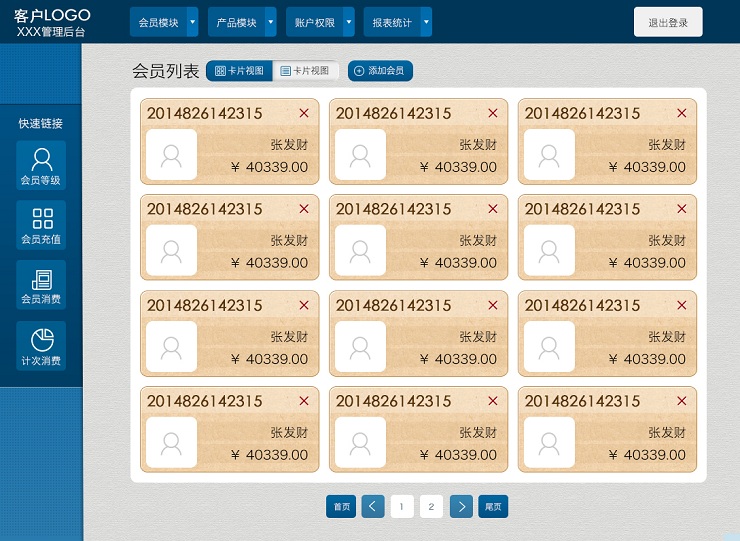Expand the 会员模块 dropdown arrow
Viewport: 740px width, 541px height.
[x=193, y=22]
